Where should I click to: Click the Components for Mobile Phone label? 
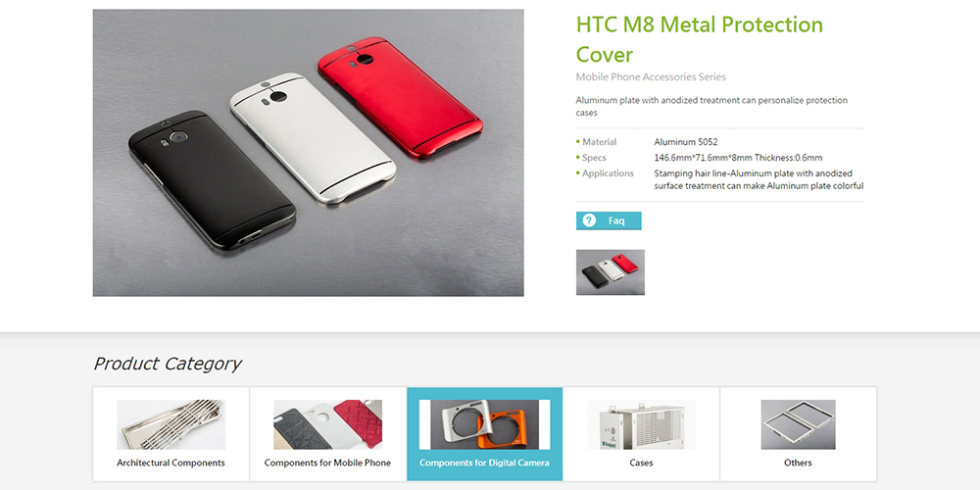pos(327,464)
